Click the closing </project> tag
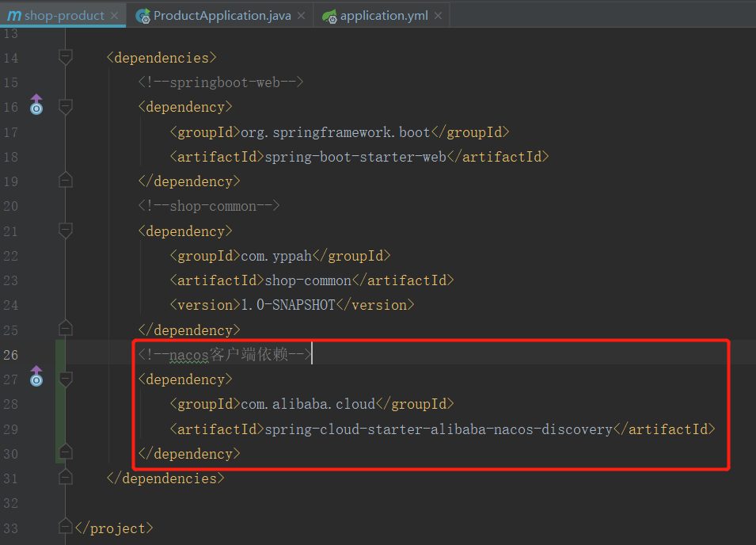Screen dimensions: 756x545 [114, 528]
